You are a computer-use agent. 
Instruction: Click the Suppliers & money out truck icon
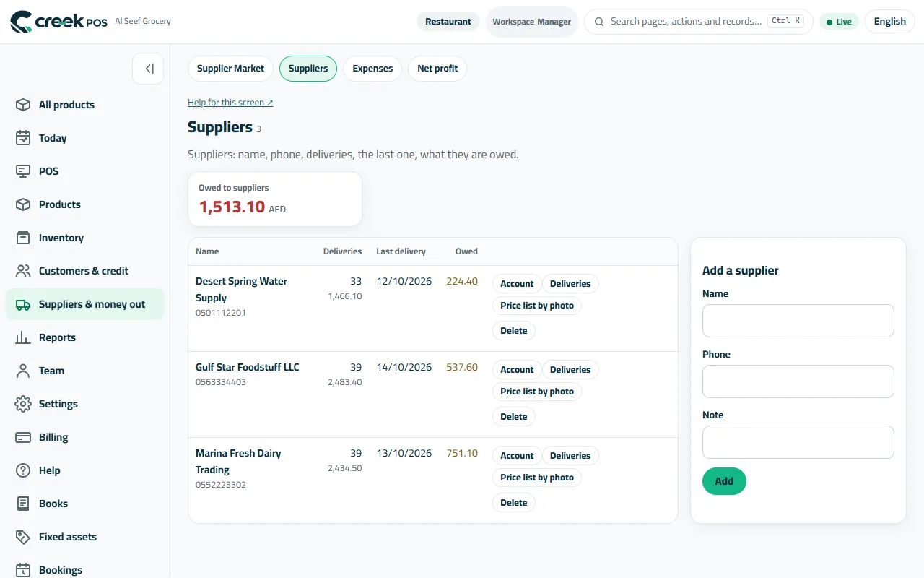23,304
